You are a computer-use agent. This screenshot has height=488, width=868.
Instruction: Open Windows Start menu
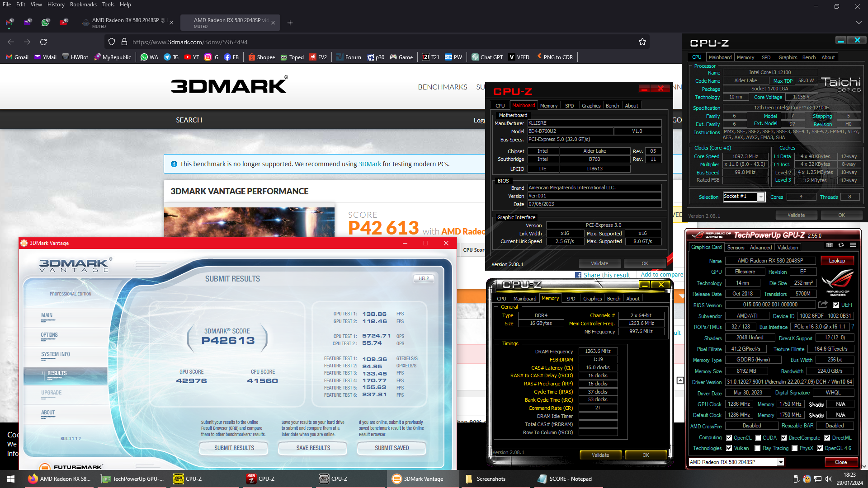[x=11, y=479]
